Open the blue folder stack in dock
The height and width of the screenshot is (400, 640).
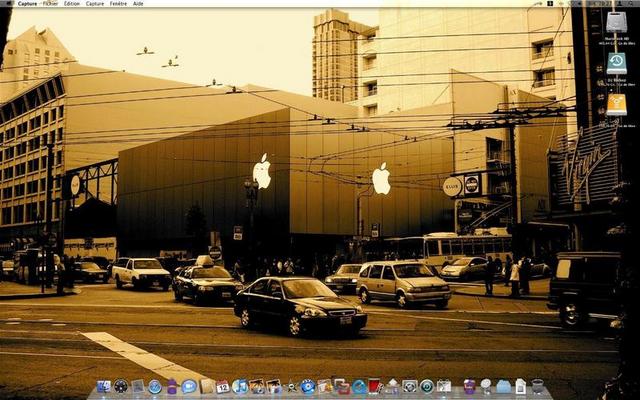504,387
